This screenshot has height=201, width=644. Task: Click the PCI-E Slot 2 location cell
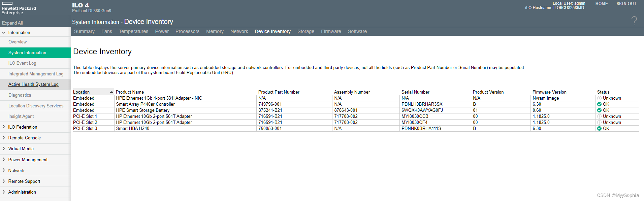tap(85, 123)
